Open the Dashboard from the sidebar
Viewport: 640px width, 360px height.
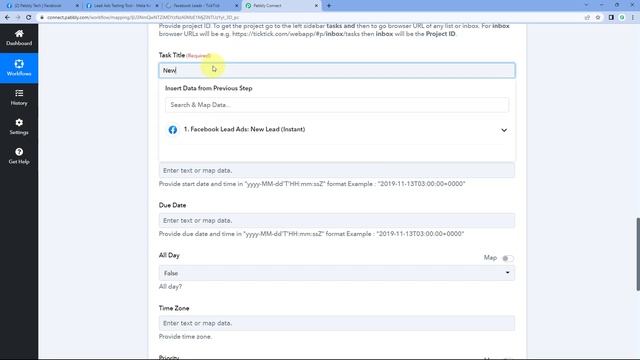[19, 38]
